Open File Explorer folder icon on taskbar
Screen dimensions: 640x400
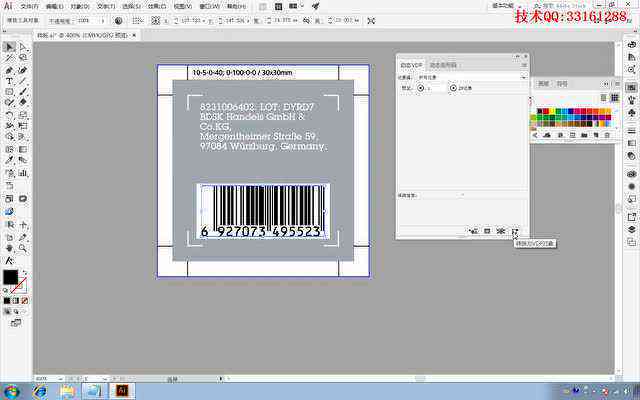click(x=67, y=391)
